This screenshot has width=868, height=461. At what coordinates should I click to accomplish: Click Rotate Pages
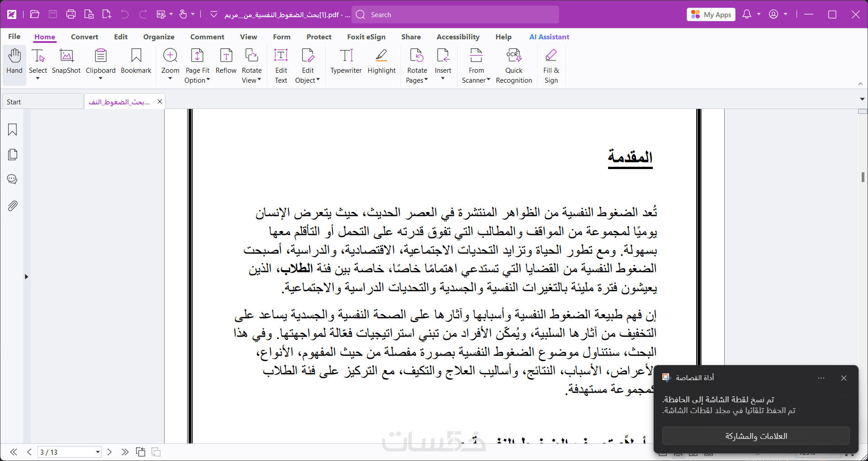(x=417, y=66)
